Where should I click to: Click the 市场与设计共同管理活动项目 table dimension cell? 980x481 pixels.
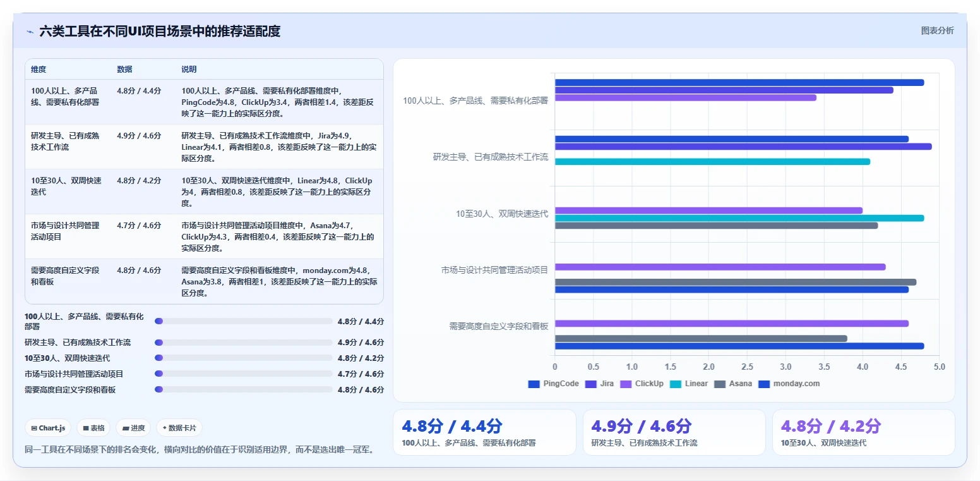(x=65, y=231)
